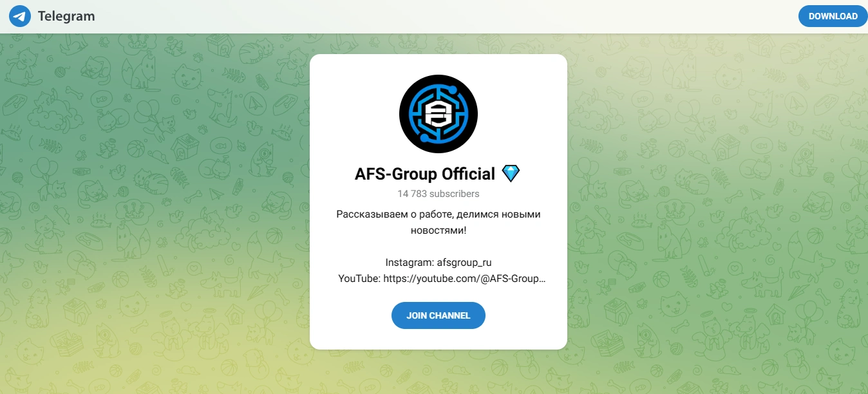Join the channel with JOIN CHANNEL button
The width and height of the screenshot is (868, 394).
[x=439, y=315]
